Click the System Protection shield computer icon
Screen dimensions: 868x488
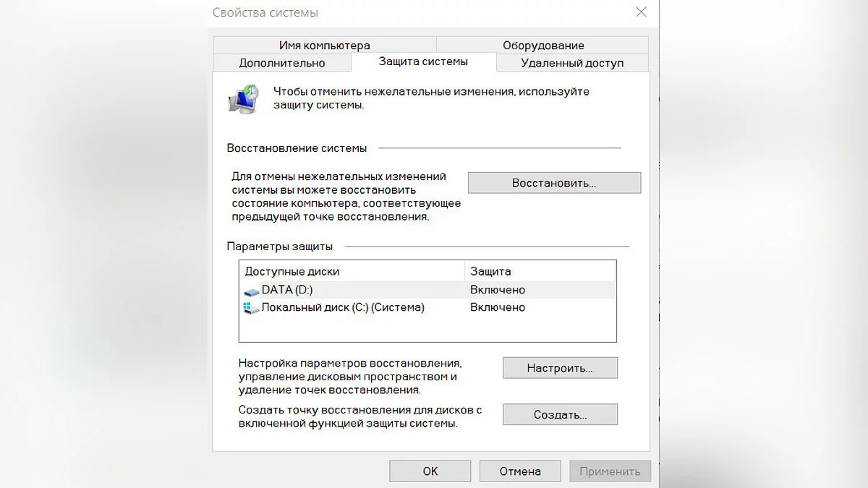click(243, 98)
